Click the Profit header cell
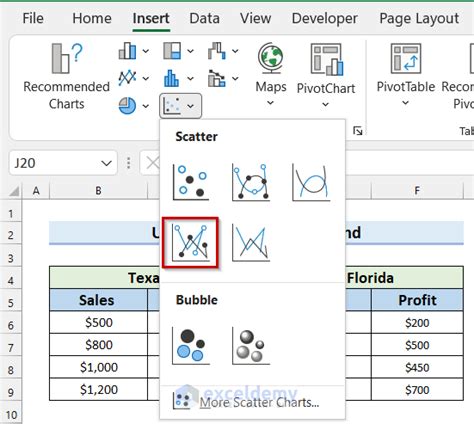This screenshot has height=424, width=474. (417, 300)
